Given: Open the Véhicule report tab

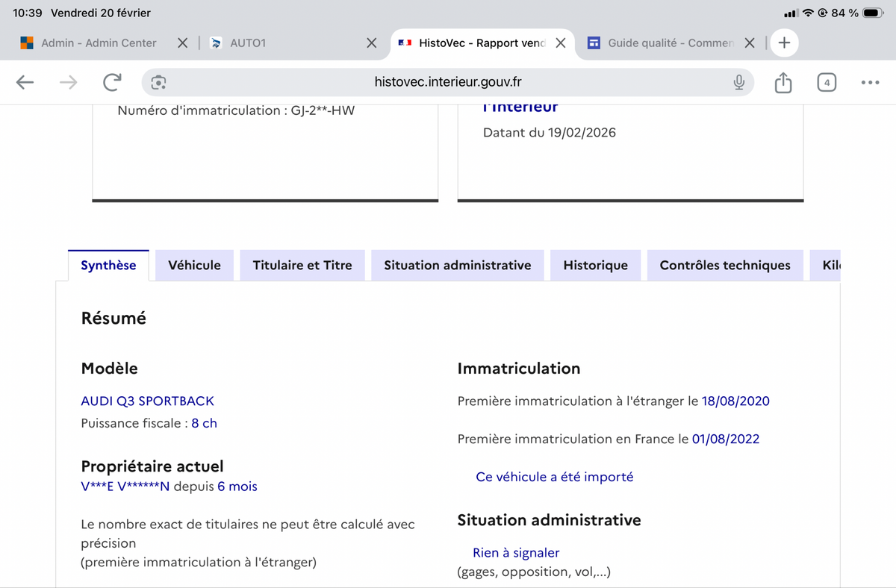Looking at the screenshot, I should (194, 266).
